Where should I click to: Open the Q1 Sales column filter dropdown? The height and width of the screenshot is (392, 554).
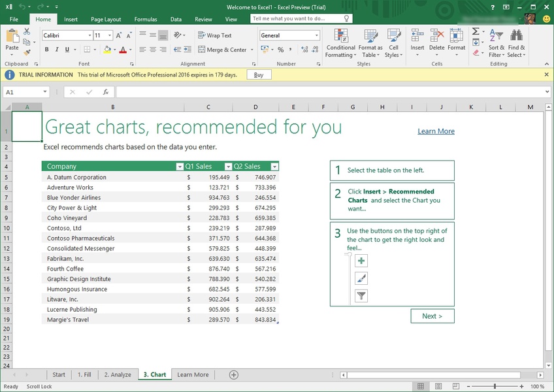click(x=228, y=167)
